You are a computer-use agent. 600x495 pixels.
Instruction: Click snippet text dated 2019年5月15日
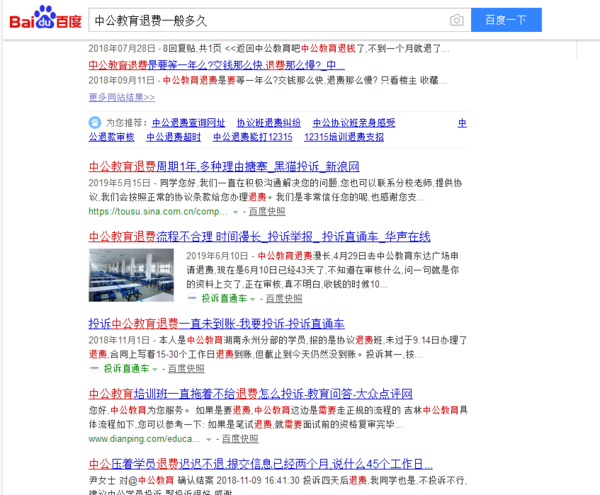[x=276, y=190]
